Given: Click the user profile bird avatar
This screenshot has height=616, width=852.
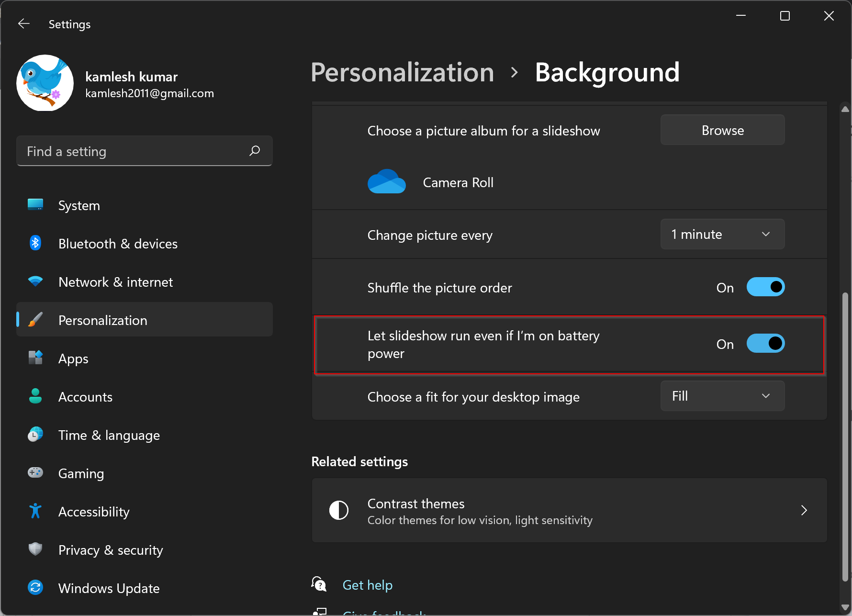Looking at the screenshot, I should (x=45, y=83).
